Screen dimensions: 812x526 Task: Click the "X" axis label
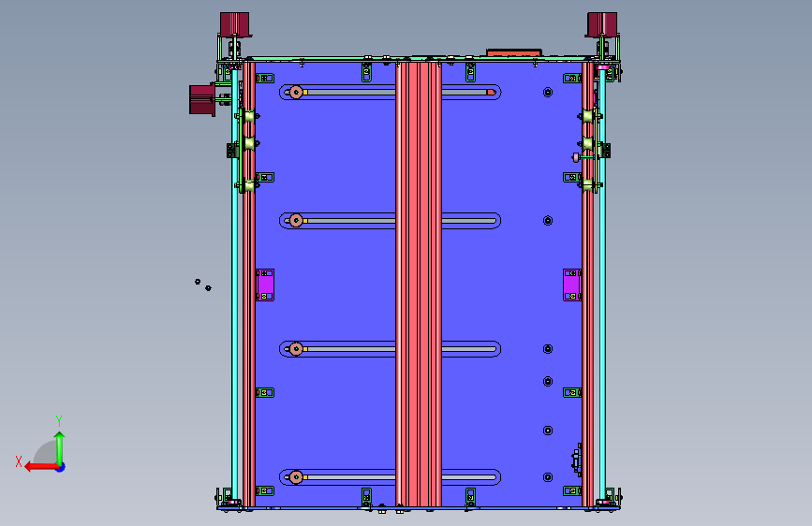19,461
